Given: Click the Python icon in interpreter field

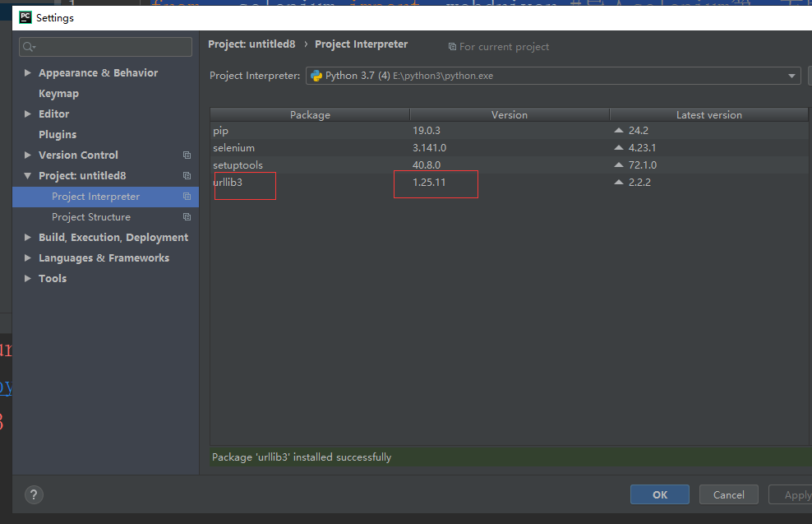Looking at the screenshot, I should pyautogui.click(x=316, y=76).
